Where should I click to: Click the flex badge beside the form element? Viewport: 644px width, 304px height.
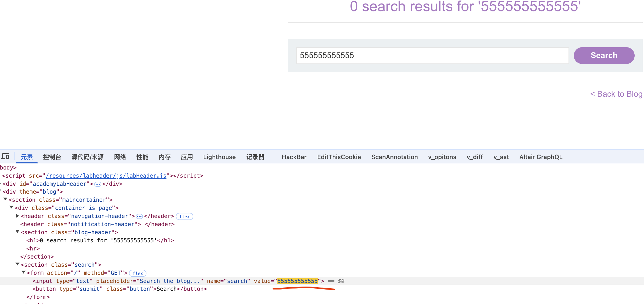[x=138, y=273]
